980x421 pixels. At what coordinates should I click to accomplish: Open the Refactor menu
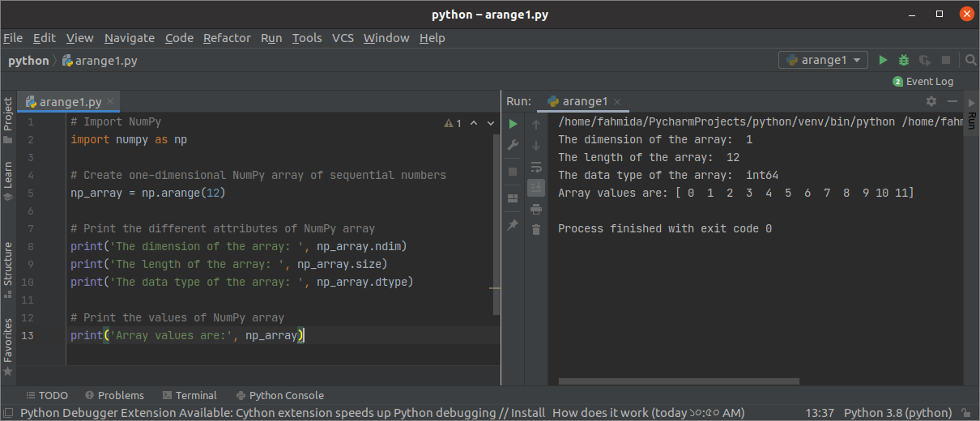(227, 38)
